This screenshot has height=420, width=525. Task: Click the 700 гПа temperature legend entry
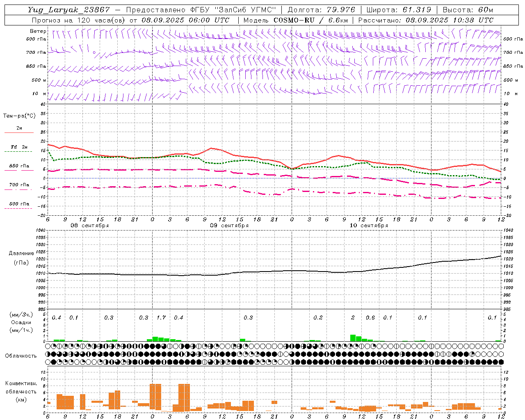point(19,185)
